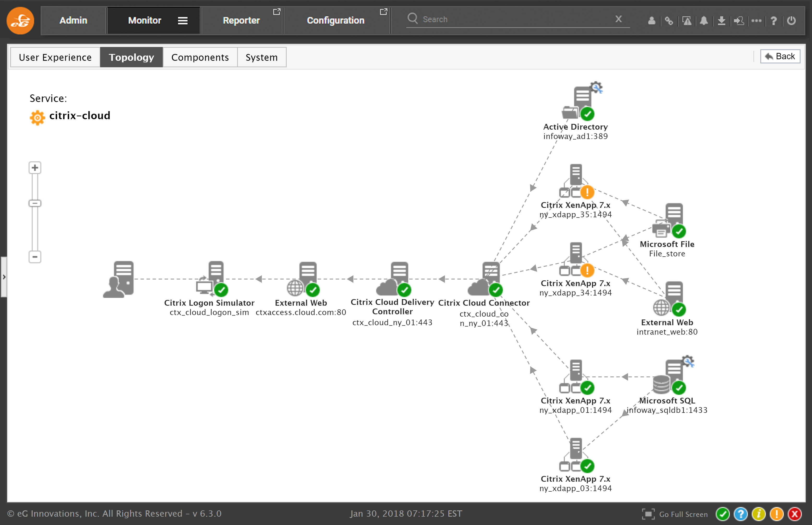Screen dimensions: 812x525
Task: Select External Web ctxaccess.cloud.com node icon
Action: [x=303, y=279]
